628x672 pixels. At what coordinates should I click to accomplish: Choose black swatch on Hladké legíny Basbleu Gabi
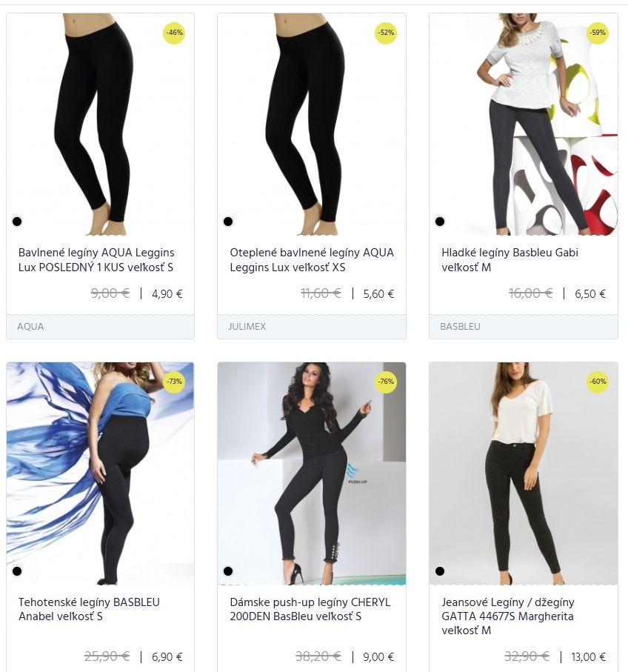pyautogui.click(x=439, y=222)
